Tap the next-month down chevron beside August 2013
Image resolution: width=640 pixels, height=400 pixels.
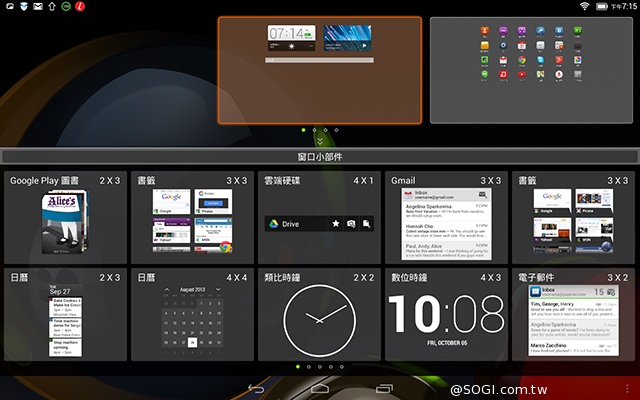[218, 289]
